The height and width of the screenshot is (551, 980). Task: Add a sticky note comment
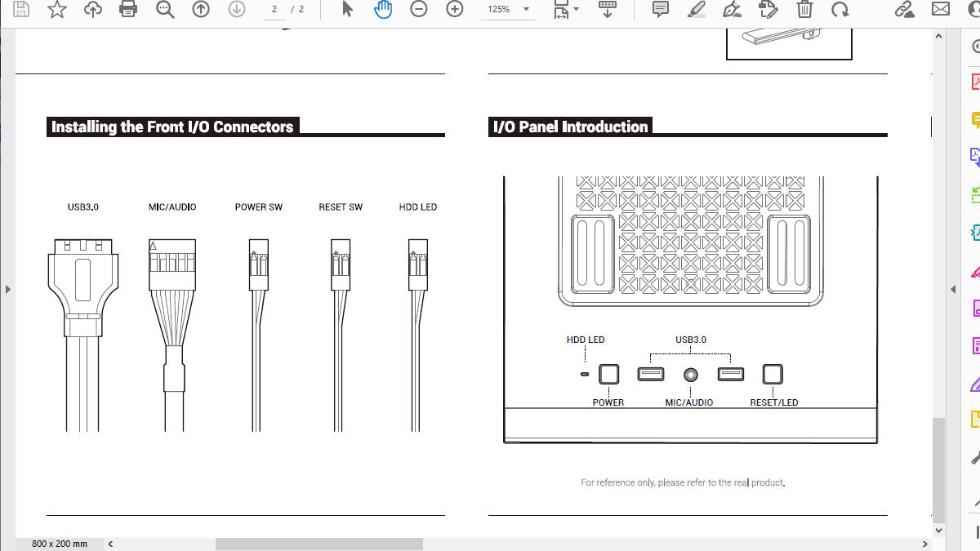[660, 10]
